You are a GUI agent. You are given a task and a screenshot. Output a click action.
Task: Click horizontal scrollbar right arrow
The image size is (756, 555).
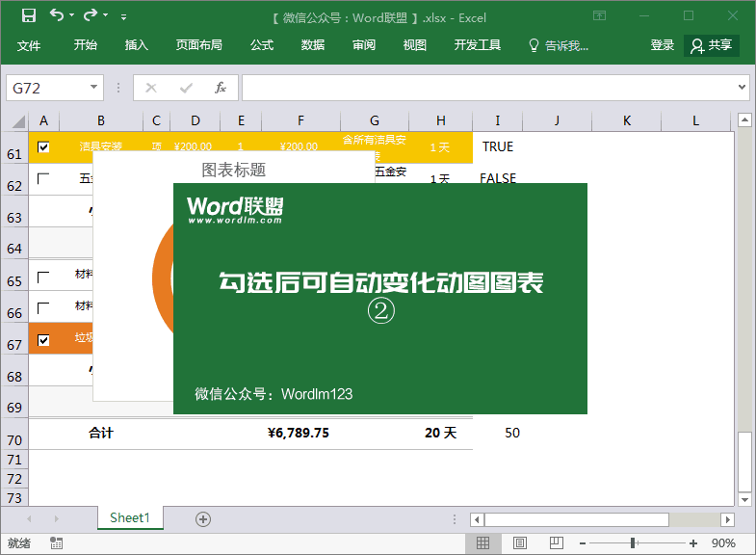coord(727,519)
